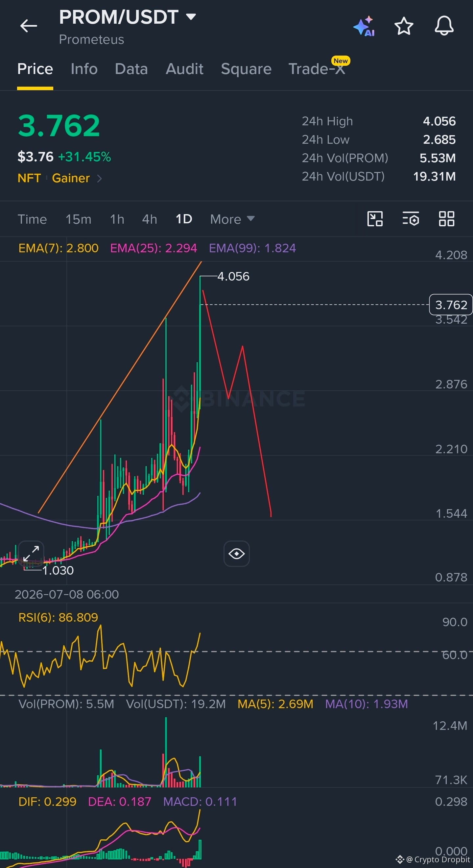Tap the Prometeus coin name subtitle
473x868 pixels.
(92, 39)
